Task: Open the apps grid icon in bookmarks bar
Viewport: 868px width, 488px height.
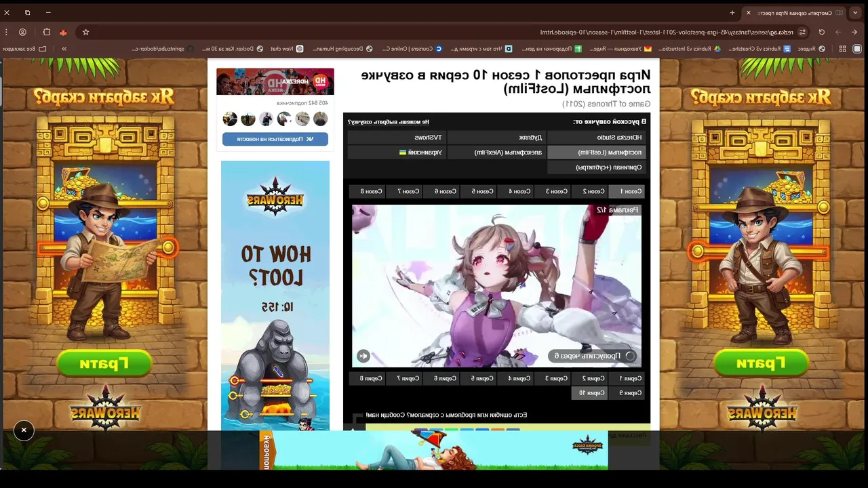Action: pos(842,49)
